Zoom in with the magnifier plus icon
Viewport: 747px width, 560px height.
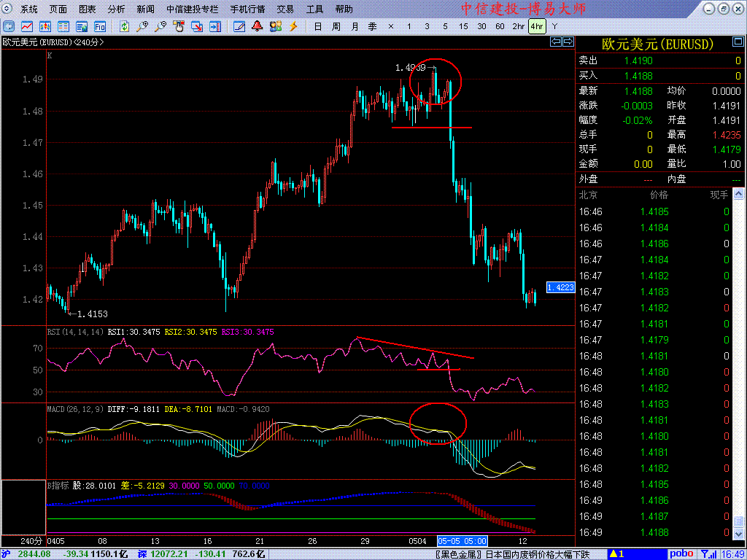142,26
